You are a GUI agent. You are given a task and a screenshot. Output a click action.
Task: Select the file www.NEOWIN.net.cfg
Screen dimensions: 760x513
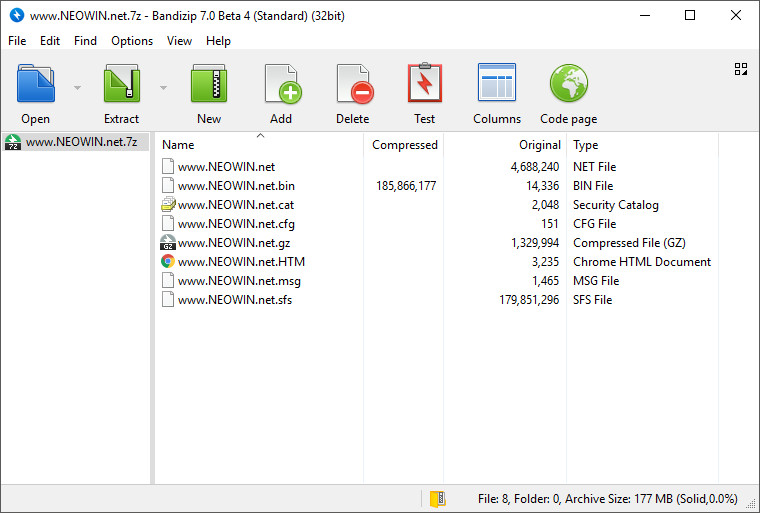click(x=236, y=224)
